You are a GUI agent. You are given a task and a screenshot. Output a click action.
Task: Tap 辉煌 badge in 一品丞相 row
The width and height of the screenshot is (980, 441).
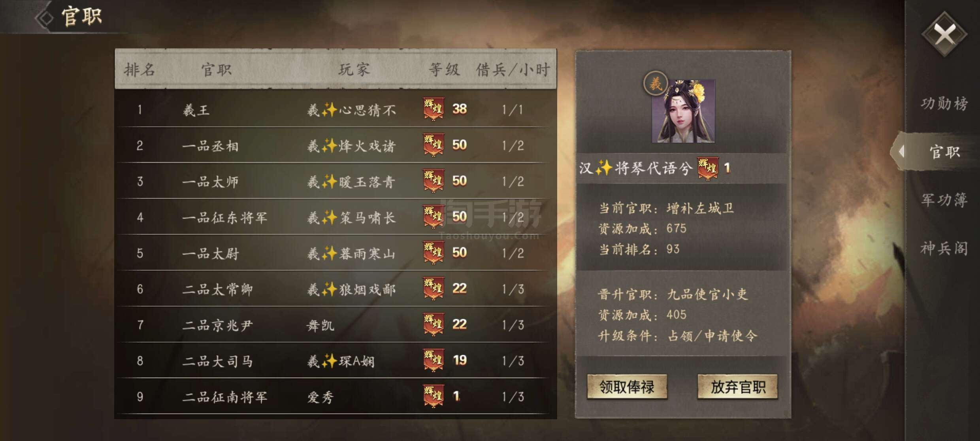pyautogui.click(x=433, y=145)
